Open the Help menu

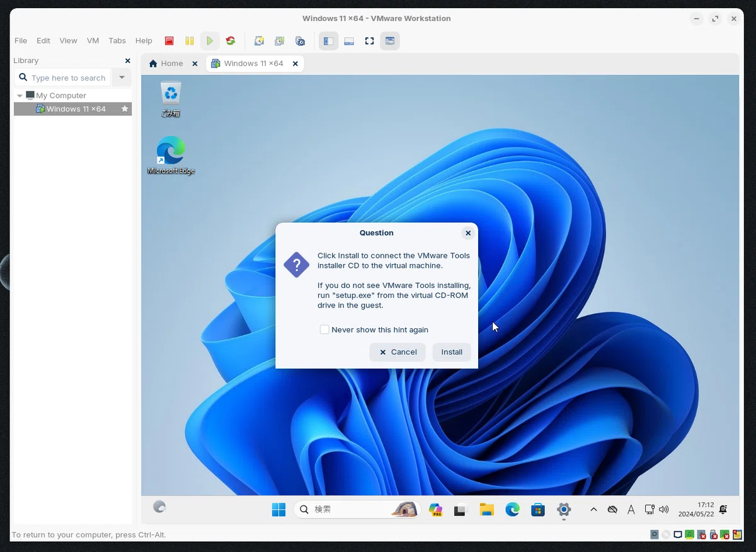[144, 40]
